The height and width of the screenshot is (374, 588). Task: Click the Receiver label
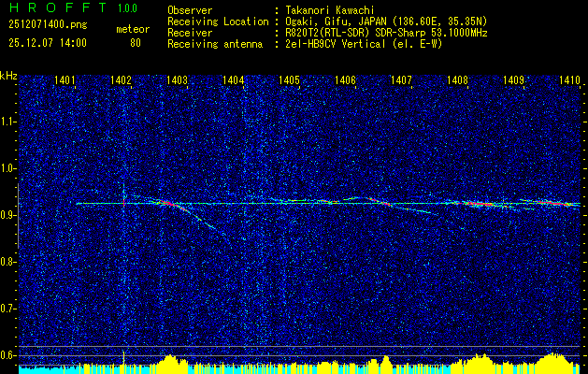point(190,33)
